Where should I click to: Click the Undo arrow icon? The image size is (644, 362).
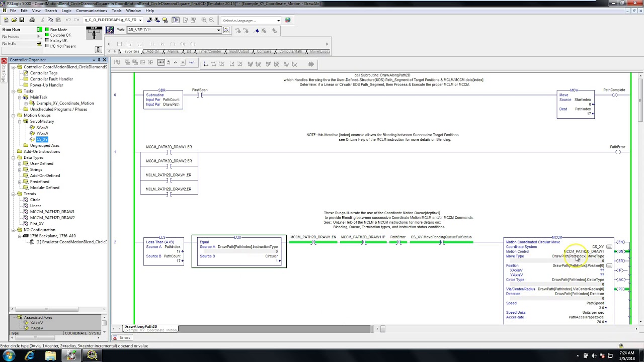(x=68, y=20)
